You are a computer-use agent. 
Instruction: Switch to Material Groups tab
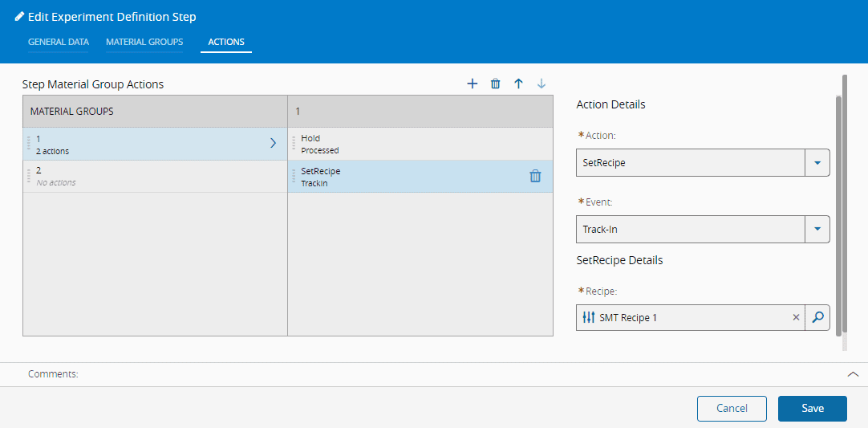click(x=144, y=42)
